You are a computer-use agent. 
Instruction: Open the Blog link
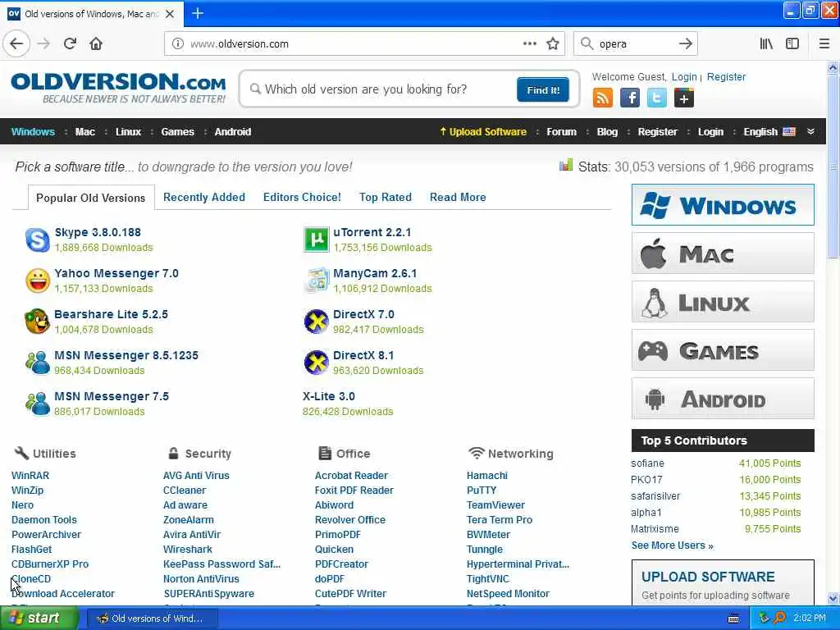[x=607, y=132]
